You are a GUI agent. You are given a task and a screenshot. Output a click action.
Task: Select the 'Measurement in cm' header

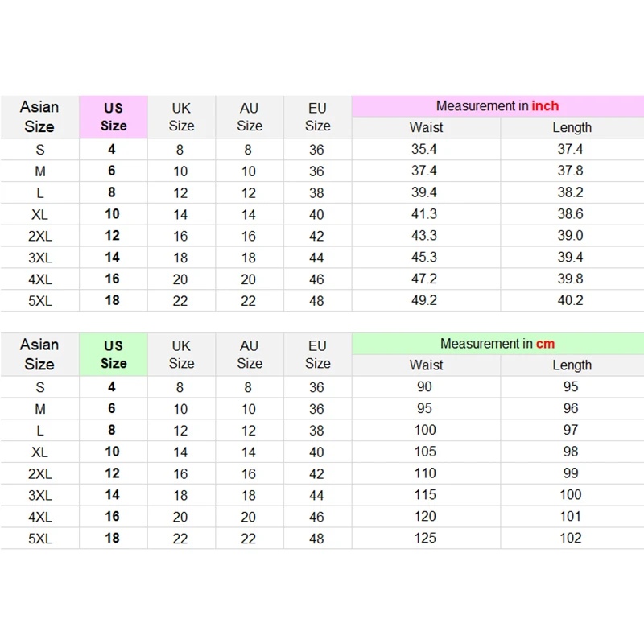497,344
